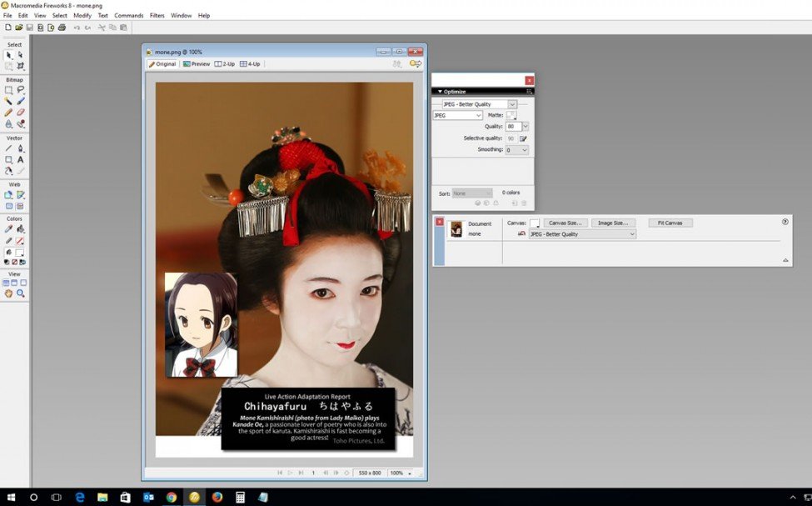812x506 pixels.
Task: Select the Paint Bucket tool
Action: pos(21,229)
